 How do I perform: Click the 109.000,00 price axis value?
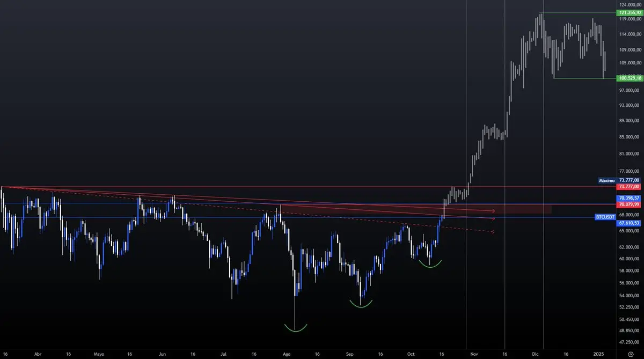coord(630,49)
